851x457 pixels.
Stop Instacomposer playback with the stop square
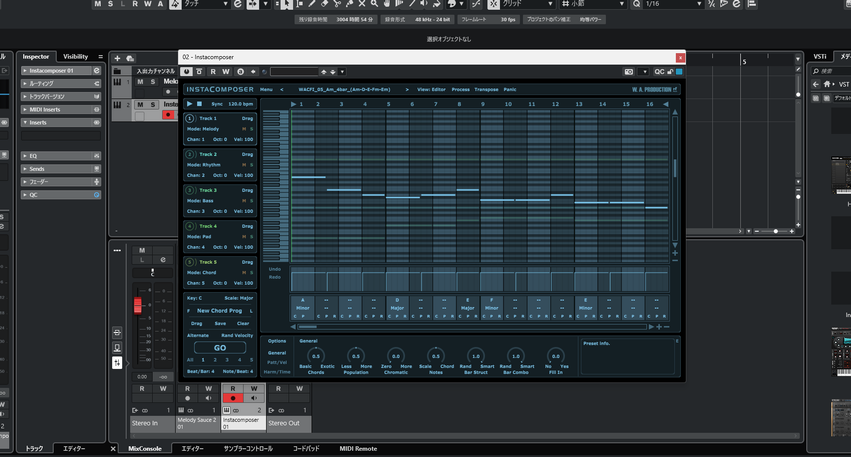pos(199,104)
